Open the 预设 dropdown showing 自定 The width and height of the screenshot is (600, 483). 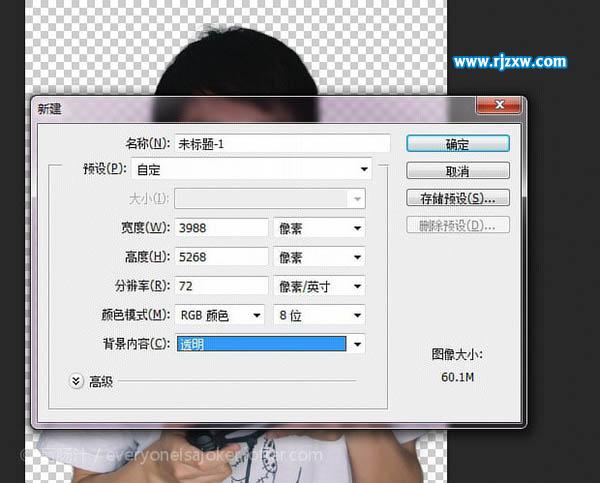click(251, 169)
